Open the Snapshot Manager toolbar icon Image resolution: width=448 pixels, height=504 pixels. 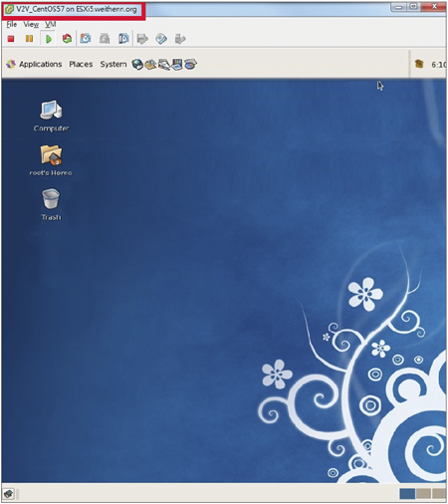tap(123, 39)
